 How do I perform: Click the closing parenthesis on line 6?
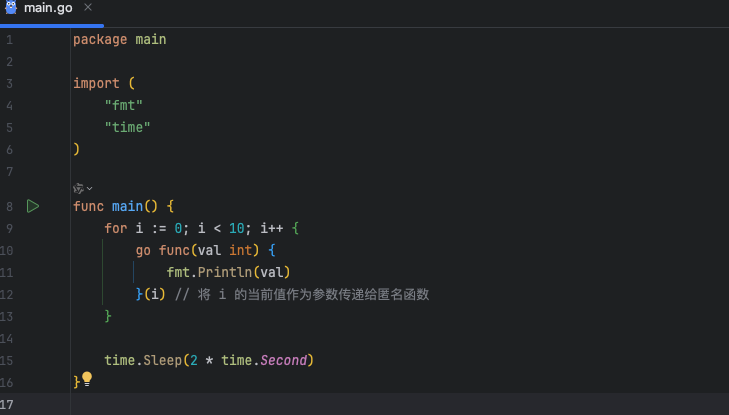(x=77, y=149)
